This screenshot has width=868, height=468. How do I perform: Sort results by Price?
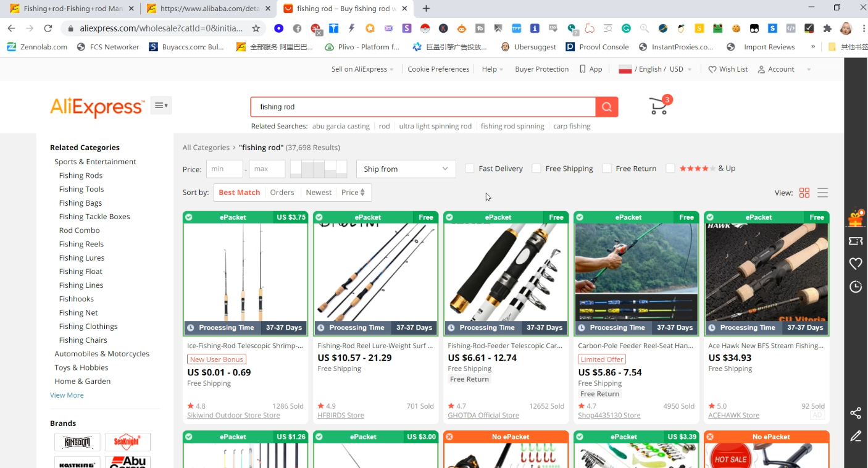pyautogui.click(x=353, y=193)
